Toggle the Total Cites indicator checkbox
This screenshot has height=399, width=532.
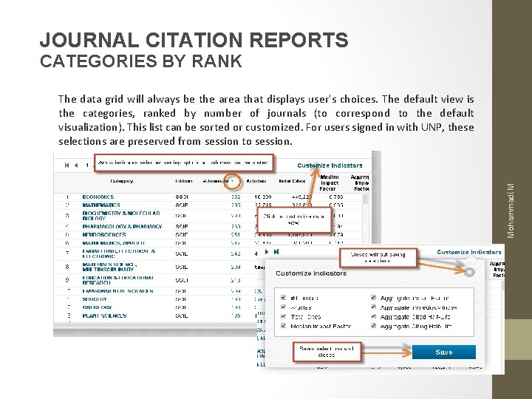coord(283,316)
